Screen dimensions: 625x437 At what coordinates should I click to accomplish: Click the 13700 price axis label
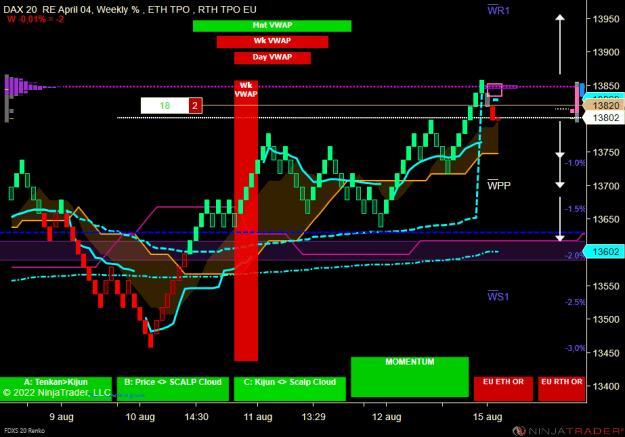click(606, 186)
